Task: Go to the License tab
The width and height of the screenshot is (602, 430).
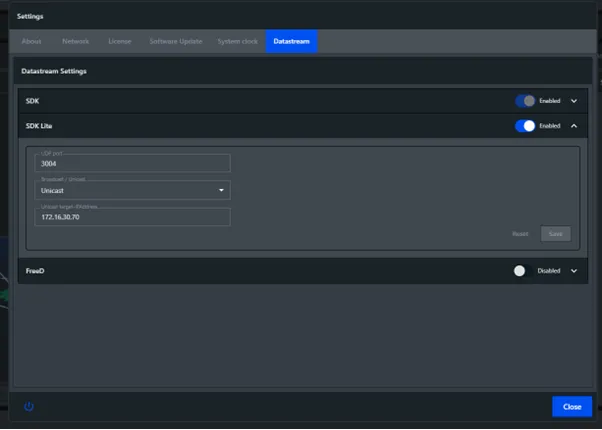Action: click(x=120, y=41)
